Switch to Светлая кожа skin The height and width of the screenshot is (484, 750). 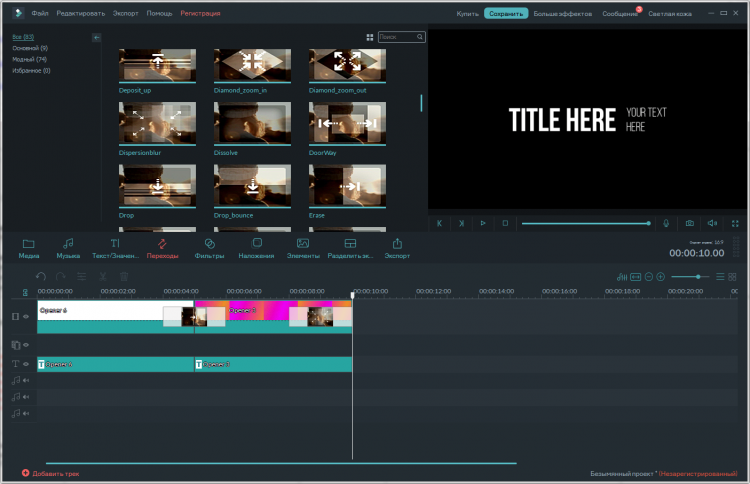coord(670,14)
